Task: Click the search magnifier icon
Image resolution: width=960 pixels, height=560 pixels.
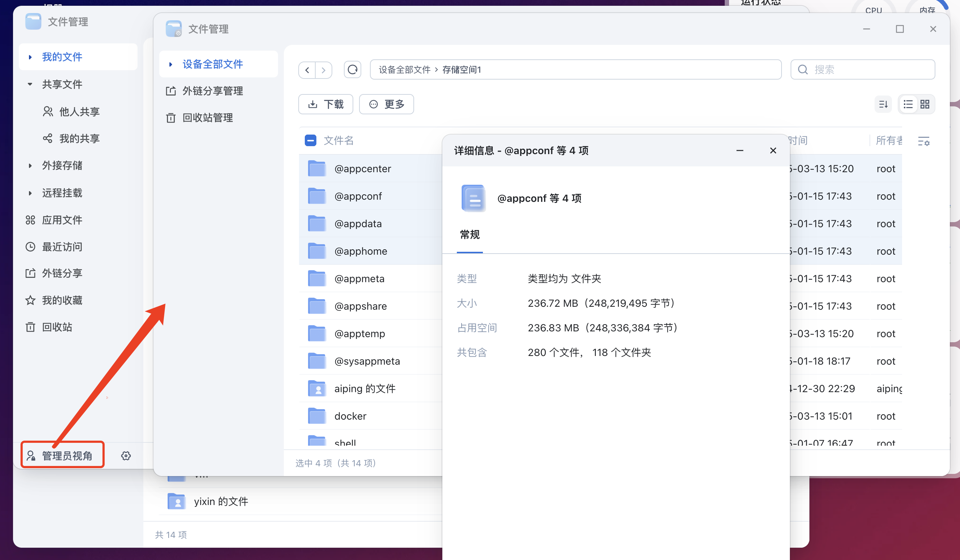Action: [803, 70]
